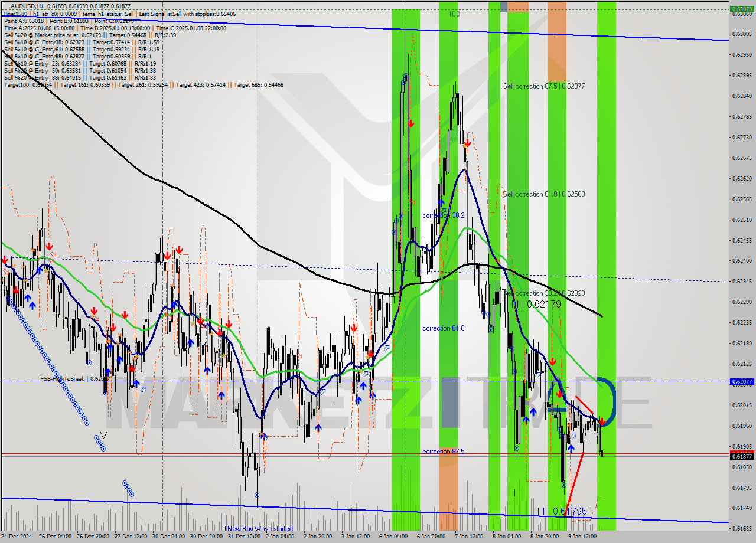This screenshot has width=756, height=543.
Task: Click the blue 'correction 87.5' label
Action: coord(444,452)
